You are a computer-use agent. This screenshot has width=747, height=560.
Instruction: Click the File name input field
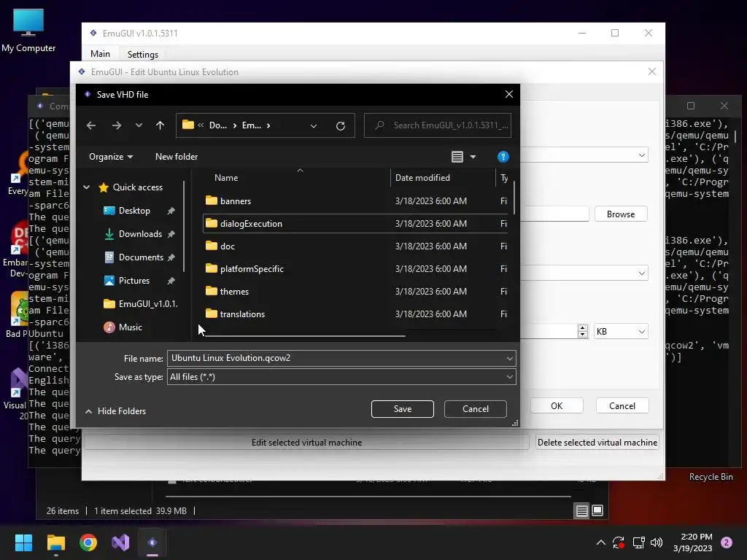pos(336,358)
